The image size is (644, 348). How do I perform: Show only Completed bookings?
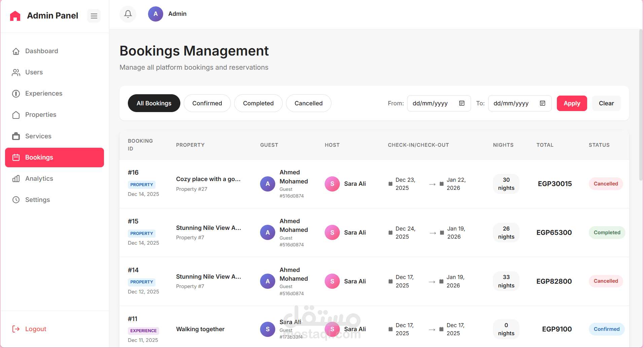[258, 103]
